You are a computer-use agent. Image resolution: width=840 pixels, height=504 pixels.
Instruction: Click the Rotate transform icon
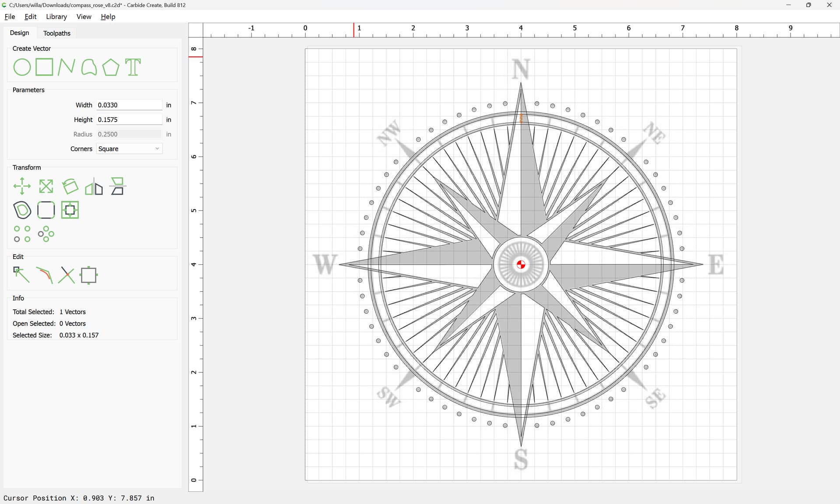(70, 186)
